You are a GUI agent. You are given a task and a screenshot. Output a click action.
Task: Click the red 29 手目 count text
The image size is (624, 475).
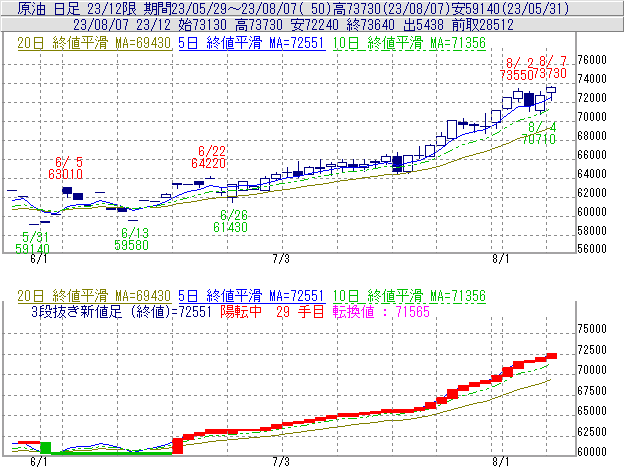300,311
